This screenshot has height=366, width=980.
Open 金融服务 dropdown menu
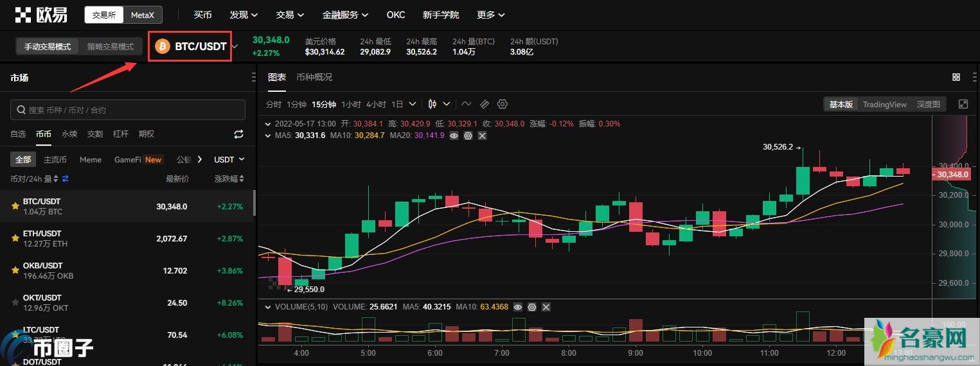click(x=345, y=14)
